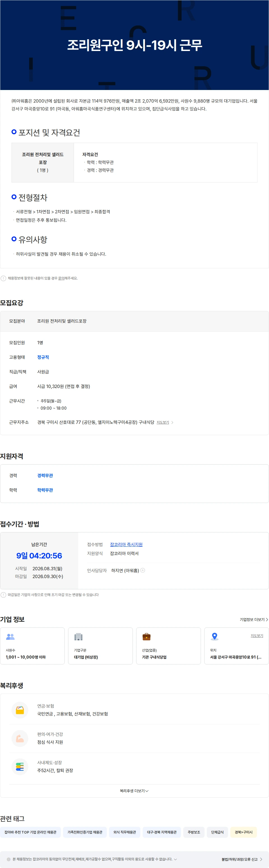Click the 사원수 1,001 ~ 10,000명 이하 card
The width and height of the screenshot is (269, 868).
tap(32, 646)
